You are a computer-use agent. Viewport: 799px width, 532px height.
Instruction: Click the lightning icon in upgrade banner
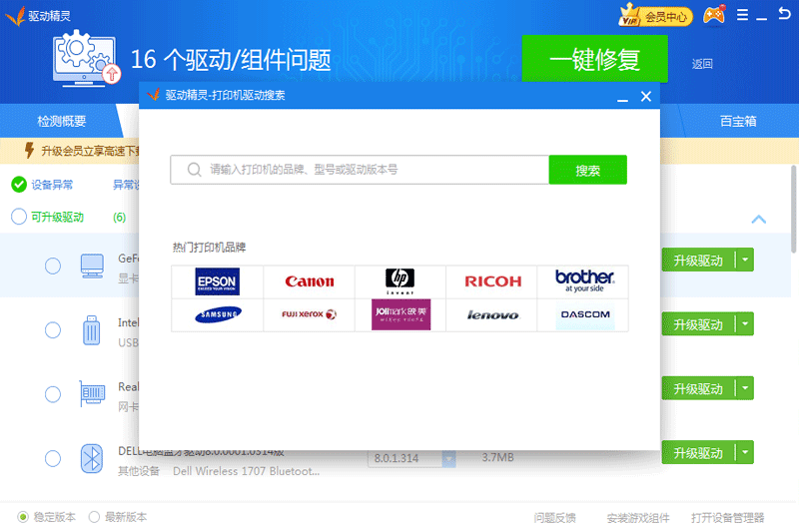(29, 150)
